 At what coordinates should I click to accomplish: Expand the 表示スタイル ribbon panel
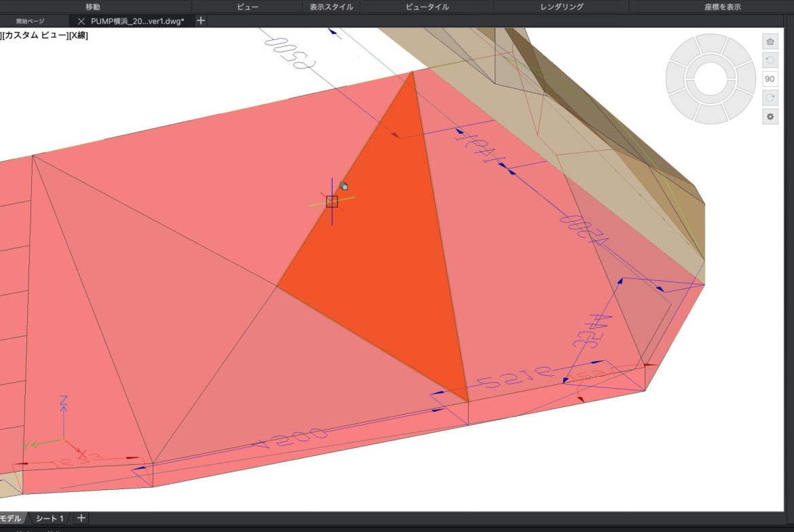[330, 7]
